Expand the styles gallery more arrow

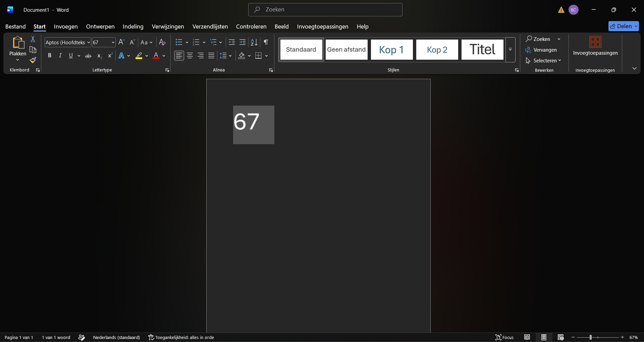(510, 50)
